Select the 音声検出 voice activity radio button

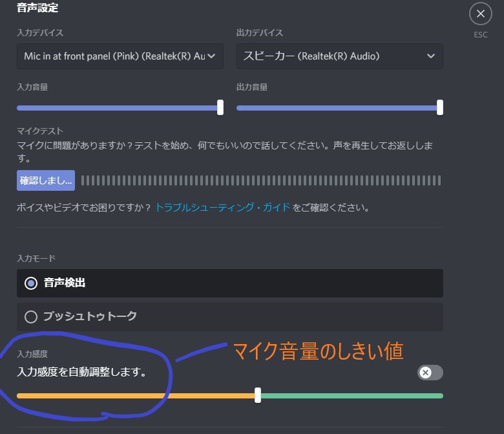pos(31,283)
